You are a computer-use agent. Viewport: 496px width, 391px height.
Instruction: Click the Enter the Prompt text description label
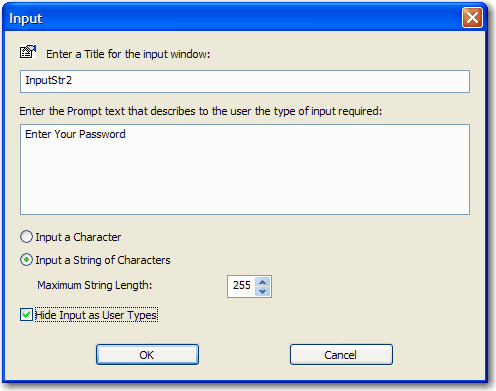click(201, 111)
